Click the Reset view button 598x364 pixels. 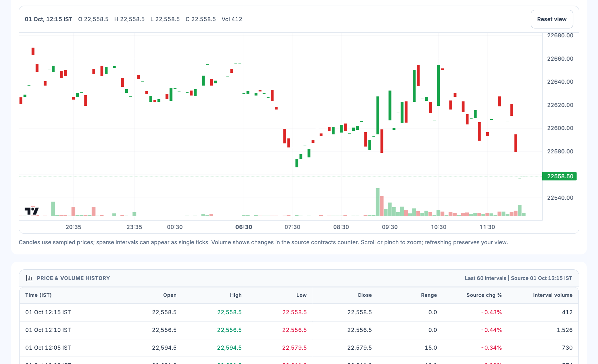click(x=552, y=19)
